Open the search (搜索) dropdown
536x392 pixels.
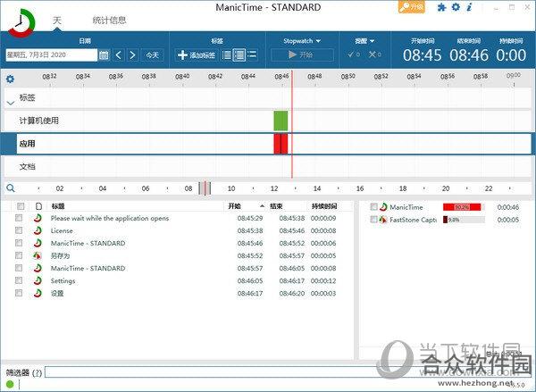364,41
